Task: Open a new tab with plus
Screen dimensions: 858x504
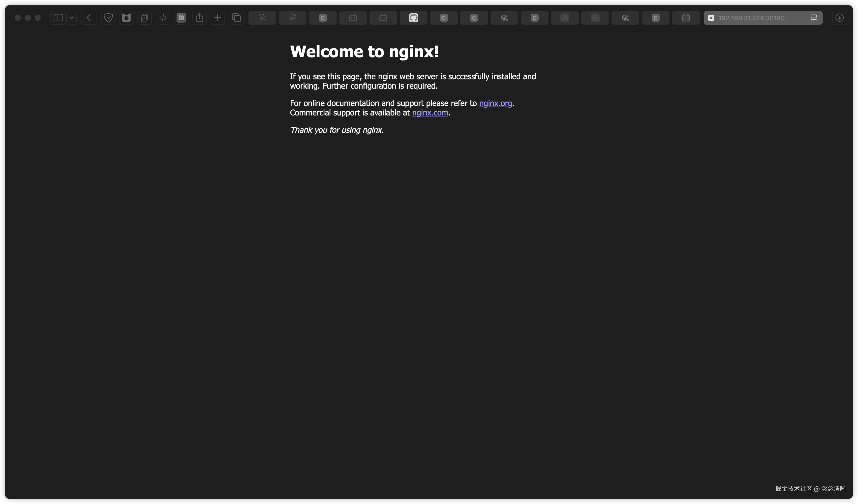Action: click(x=217, y=18)
